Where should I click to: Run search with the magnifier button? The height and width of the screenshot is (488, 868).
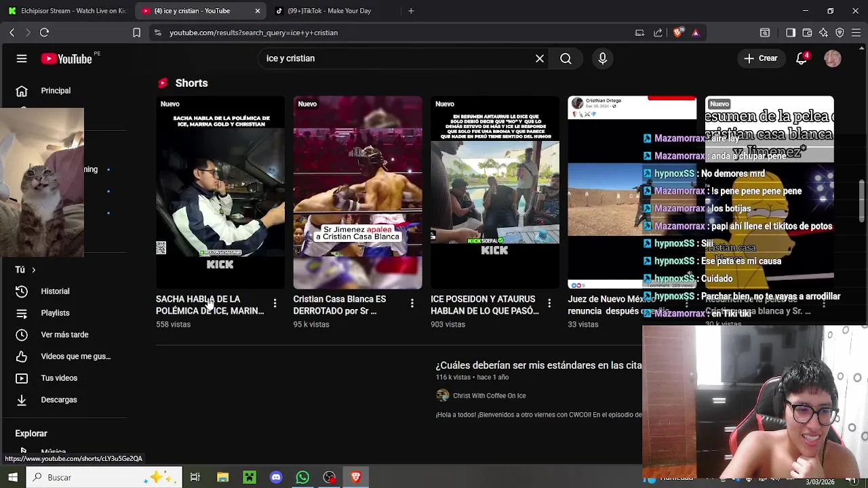(566, 58)
